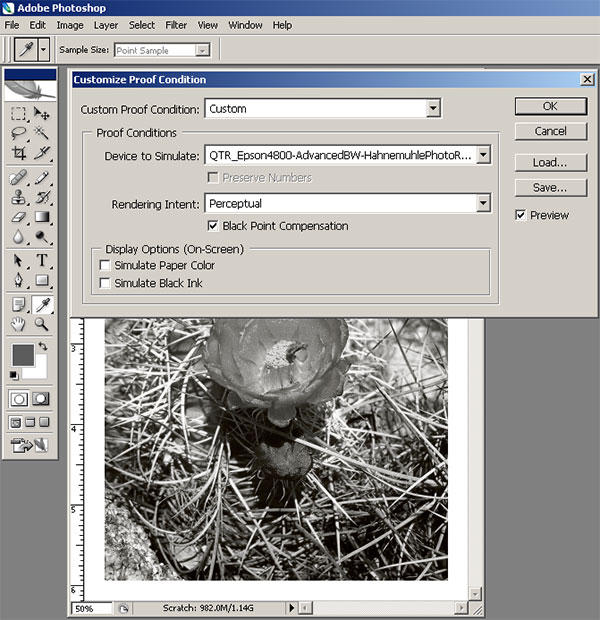Reset to default black and white colors

14,375
